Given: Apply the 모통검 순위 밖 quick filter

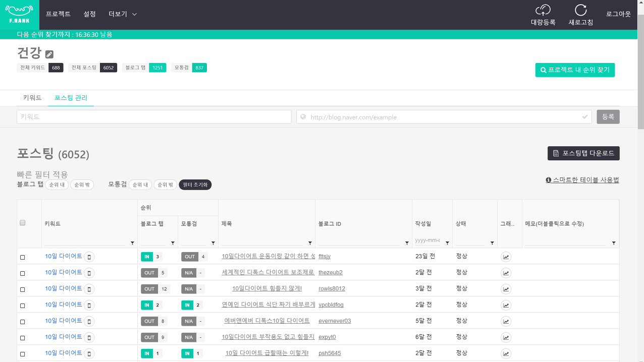Looking at the screenshot, I should (166, 185).
